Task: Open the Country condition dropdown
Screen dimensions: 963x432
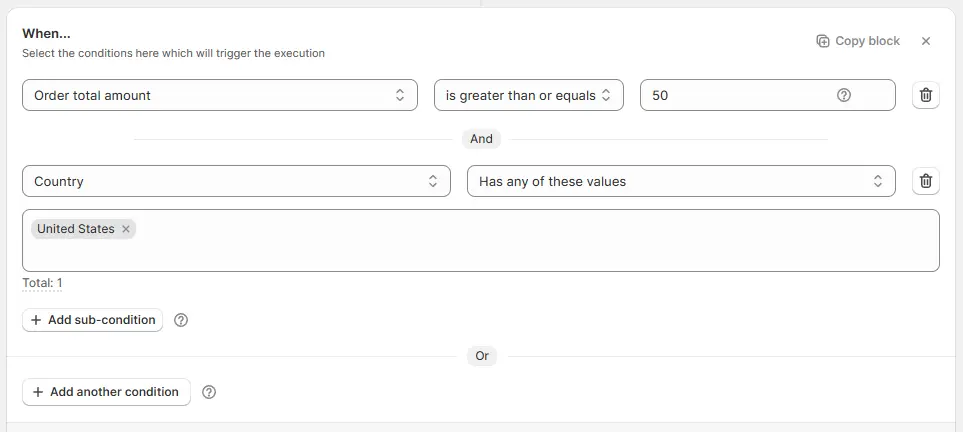Action: click(x=236, y=181)
